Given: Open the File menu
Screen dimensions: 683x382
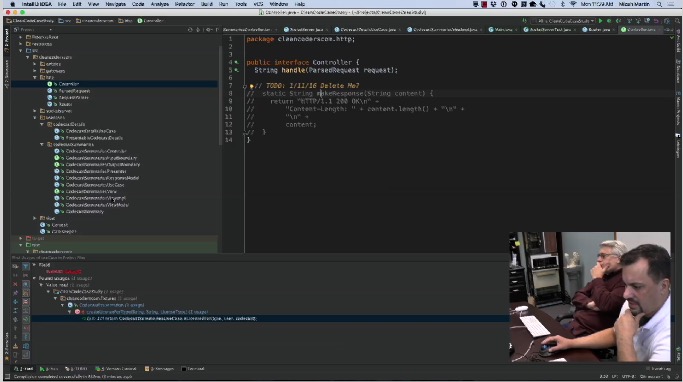Looking at the screenshot, I should pyautogui.click(x=62, y=4).
